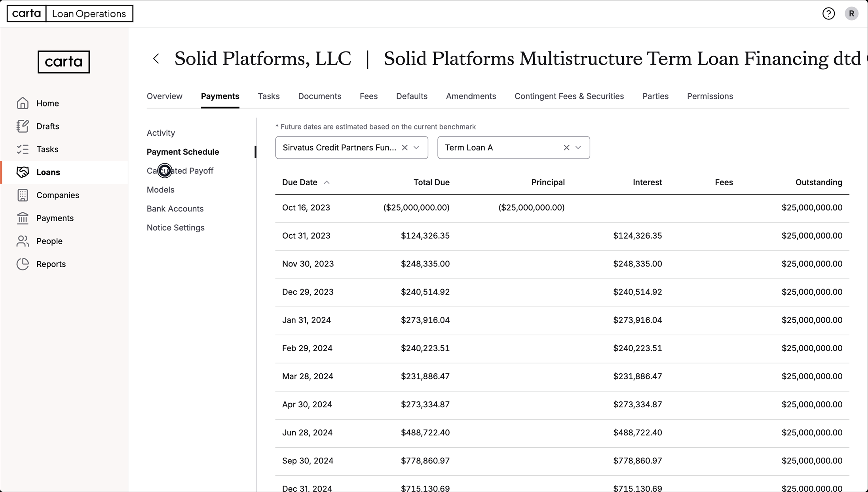Open the help question mark icon
The width and height of the screenshot is (868, 492).
tap(829, 13)
